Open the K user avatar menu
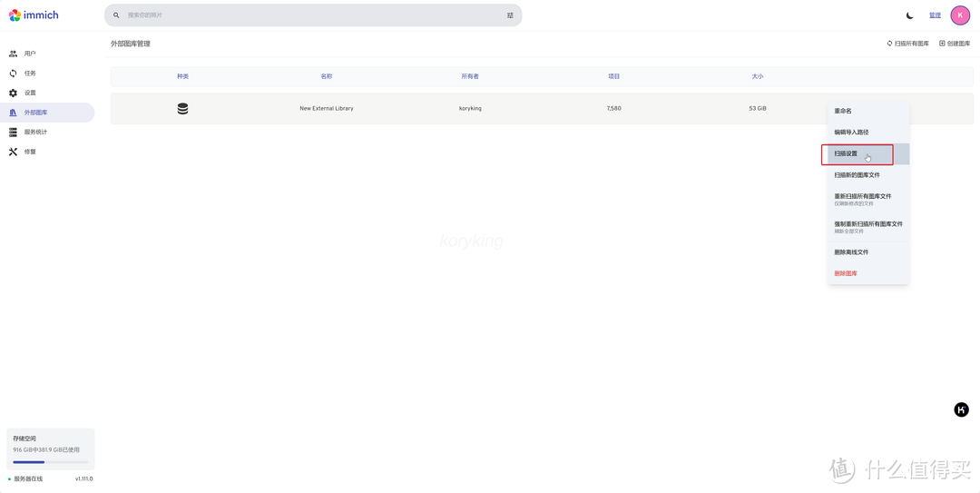Screen dimensions: 980x493 click(x=960, y=15)
